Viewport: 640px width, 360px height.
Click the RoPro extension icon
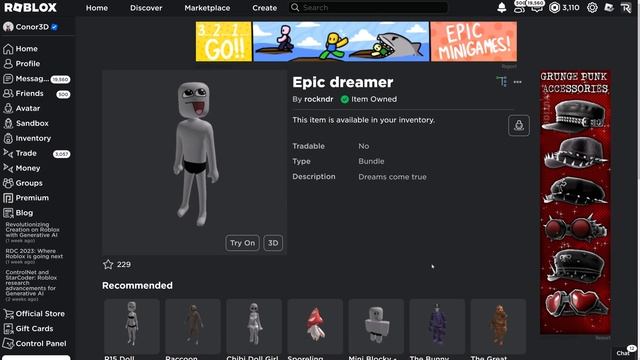click(x=626, y=7)
